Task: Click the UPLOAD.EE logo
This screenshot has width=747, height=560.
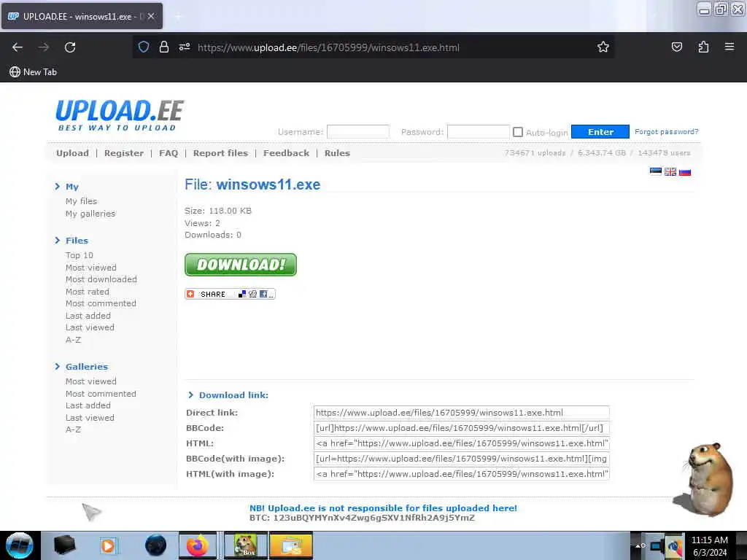Action: pyautogui.click(x=120, y=114)
